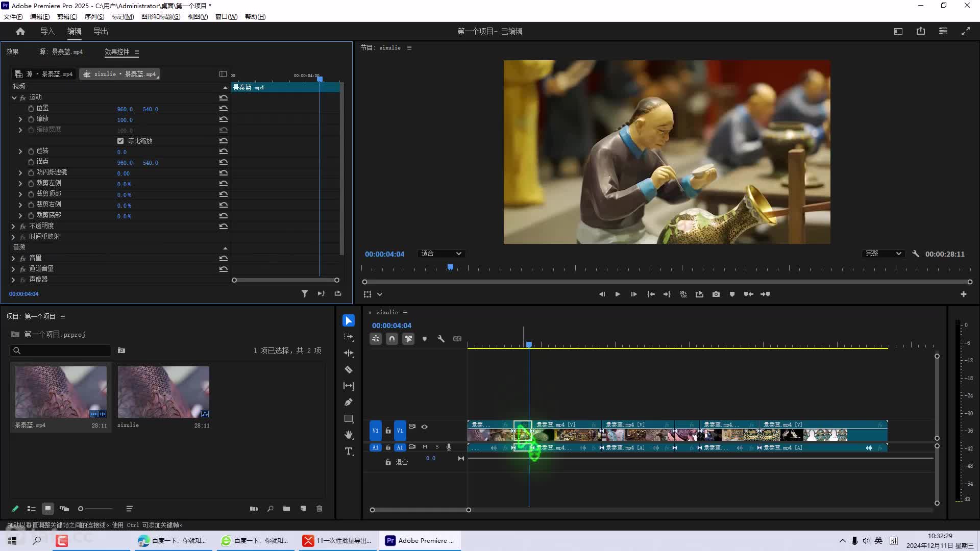Viewport: 980px width, 551px height.
Task: Open playback resolution dropdown
Action: (883, 254)
